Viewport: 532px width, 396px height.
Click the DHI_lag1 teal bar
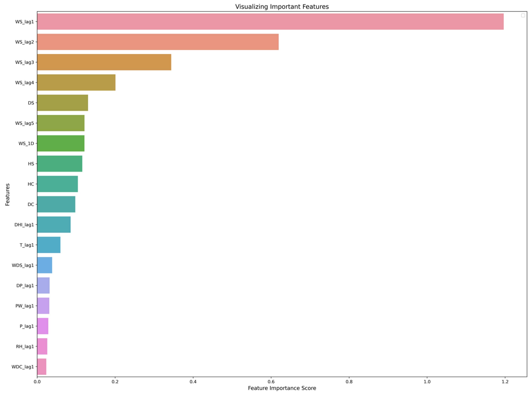click(54, 225)
